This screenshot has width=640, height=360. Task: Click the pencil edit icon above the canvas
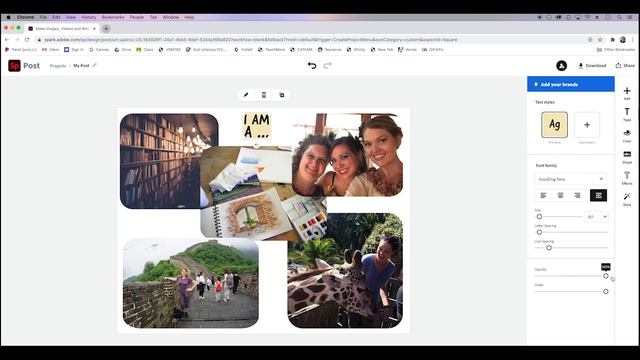pyautogui.click(x=246, y=95)
